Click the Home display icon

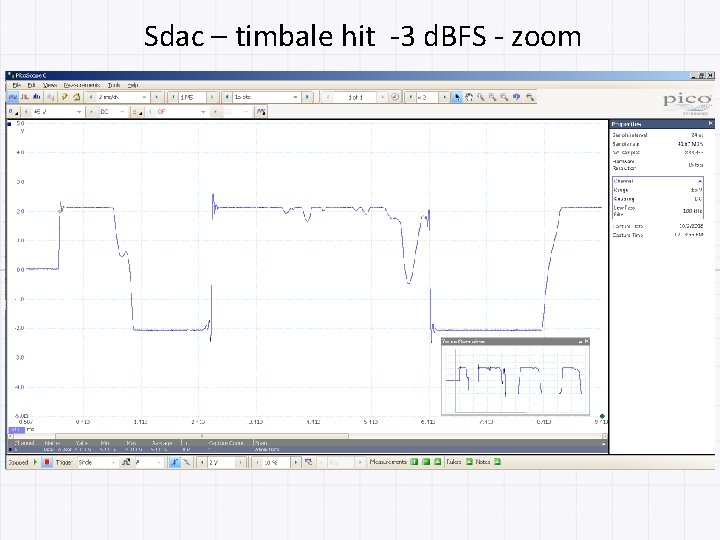[77, 97]
